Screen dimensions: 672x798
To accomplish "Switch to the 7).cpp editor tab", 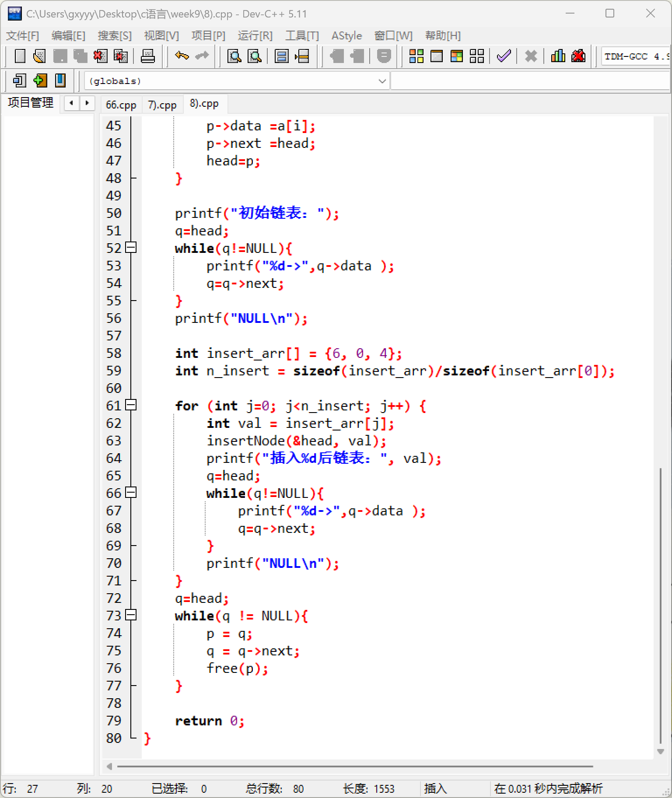I will [x=162, y=105].
